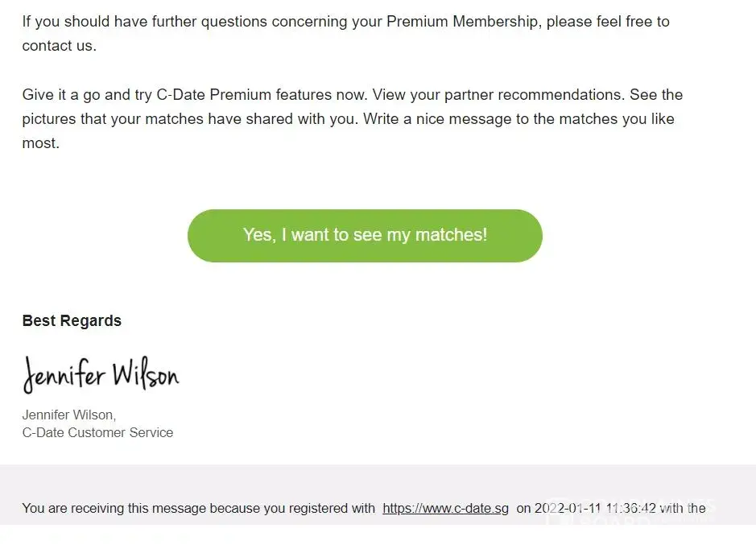Click 'Give it a go and try' sentence start
The height and width of the screenshot is (549, 756).
point(86,94)
